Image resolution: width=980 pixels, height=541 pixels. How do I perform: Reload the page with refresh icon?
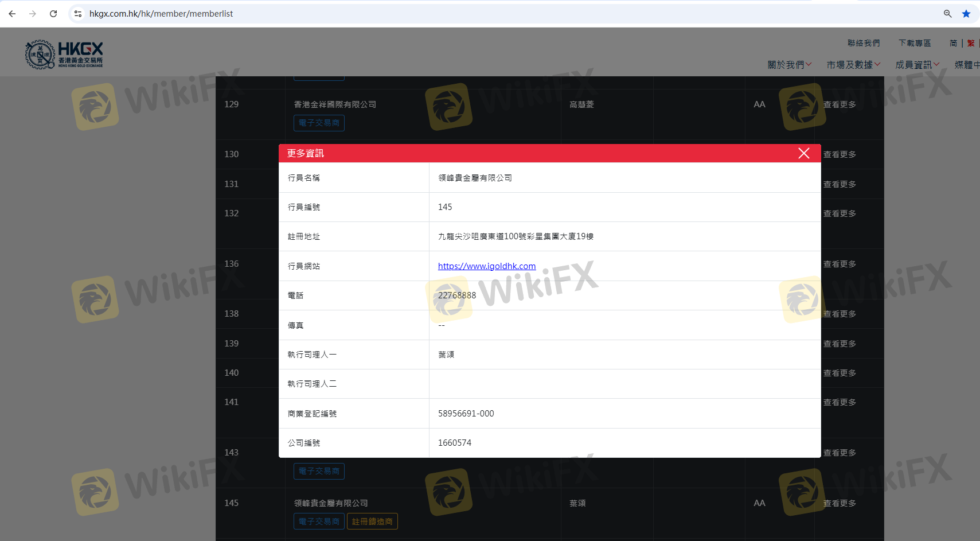click(x=53, y=14)
